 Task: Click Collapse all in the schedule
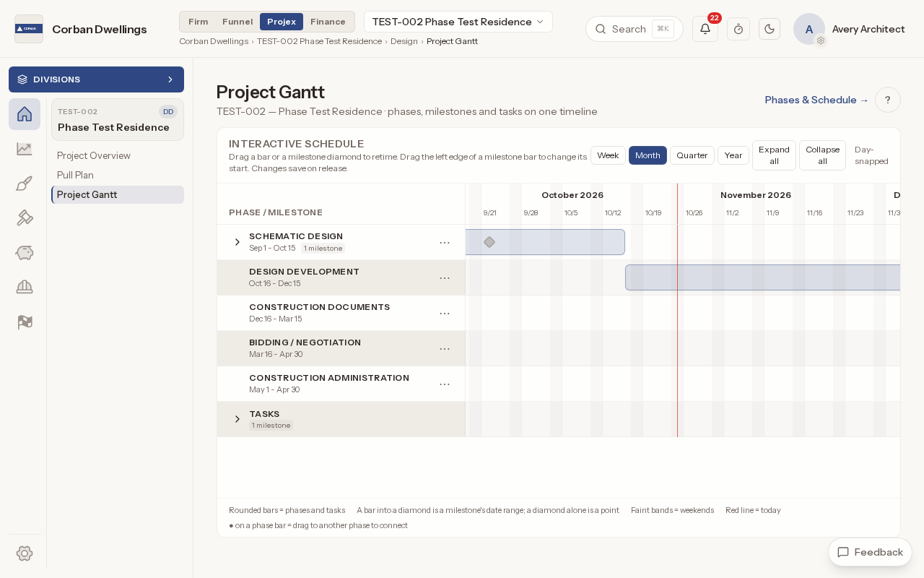[x=822, y=155]
